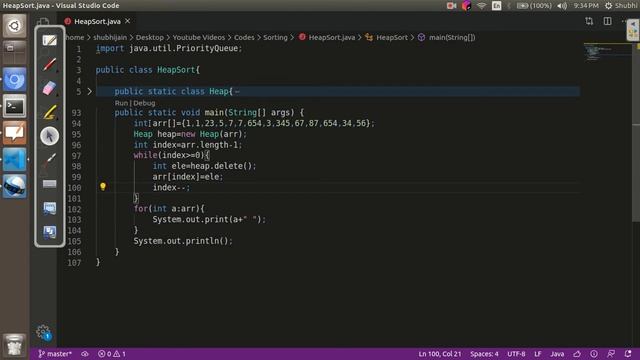Open the master branch picker in status bar

pos(55,354)
